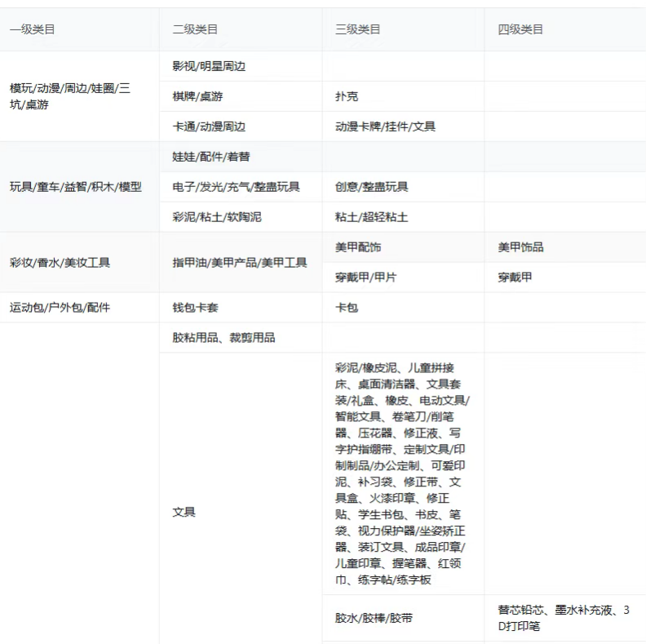The width and height of the screenshot is (646, 644).
Task: Select the 三级类目 column header
Action: pyautogui.click(x=358, y=29)
